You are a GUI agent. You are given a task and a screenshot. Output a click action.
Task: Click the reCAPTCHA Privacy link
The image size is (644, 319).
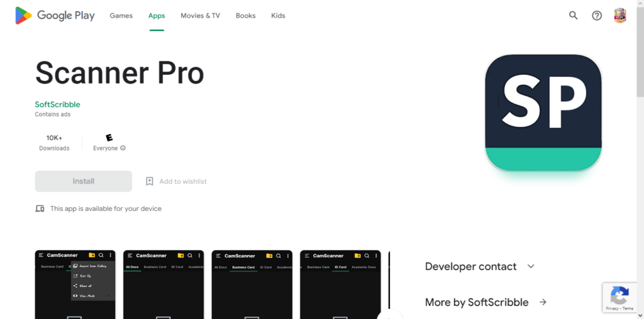coord(612,308)
